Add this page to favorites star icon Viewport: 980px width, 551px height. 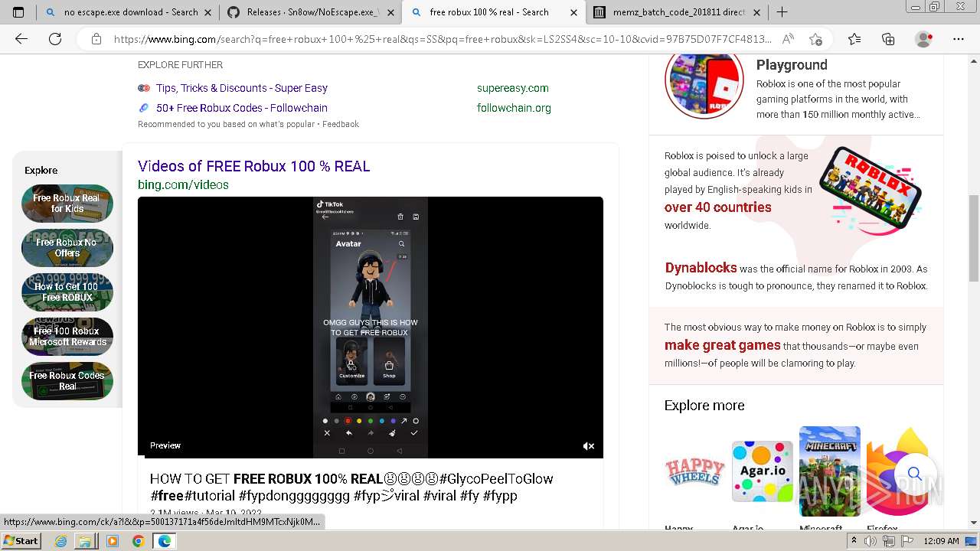coord(816,39)
